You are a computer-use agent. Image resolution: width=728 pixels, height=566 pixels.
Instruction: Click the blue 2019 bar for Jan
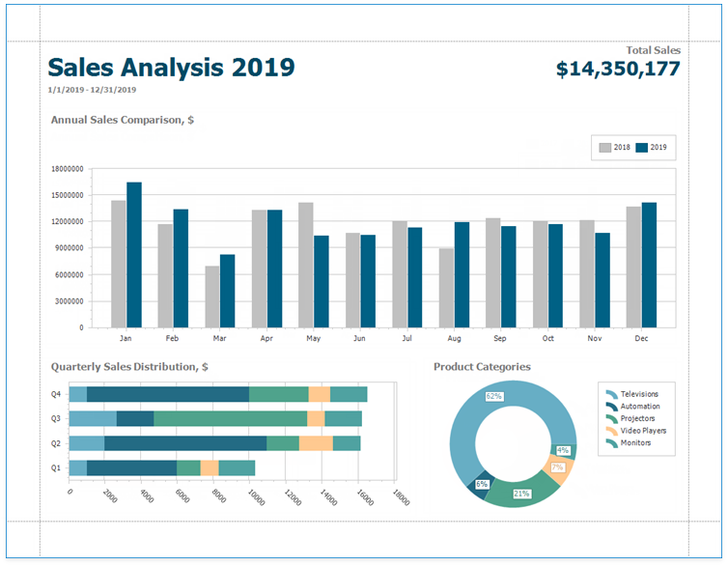134,255
